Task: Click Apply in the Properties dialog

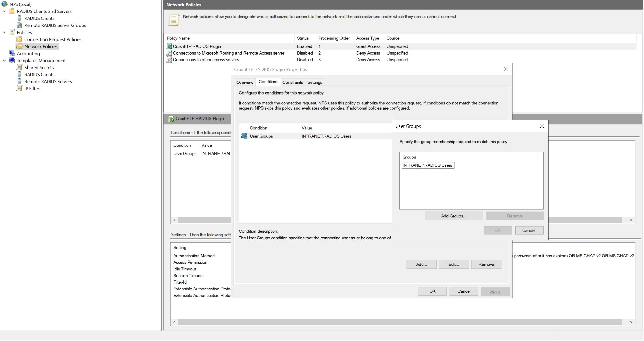Action: [x=495, y=291]
